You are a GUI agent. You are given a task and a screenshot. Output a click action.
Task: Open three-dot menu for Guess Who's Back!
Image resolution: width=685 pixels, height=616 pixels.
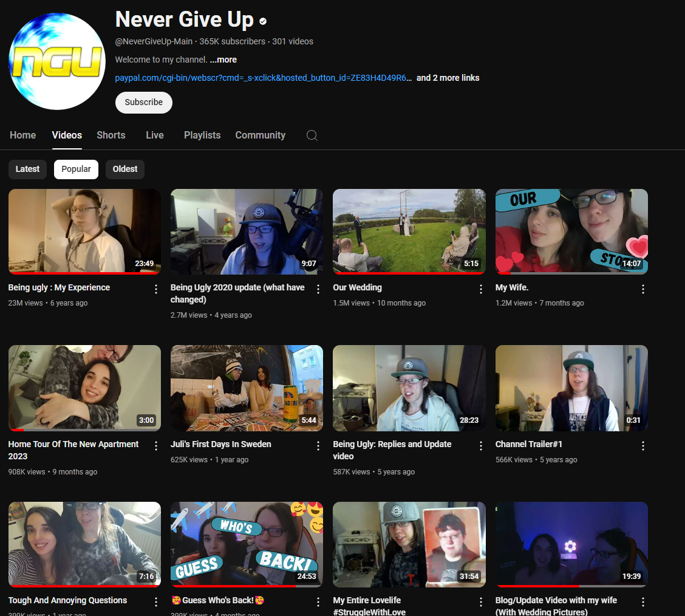tap(318, 602)
